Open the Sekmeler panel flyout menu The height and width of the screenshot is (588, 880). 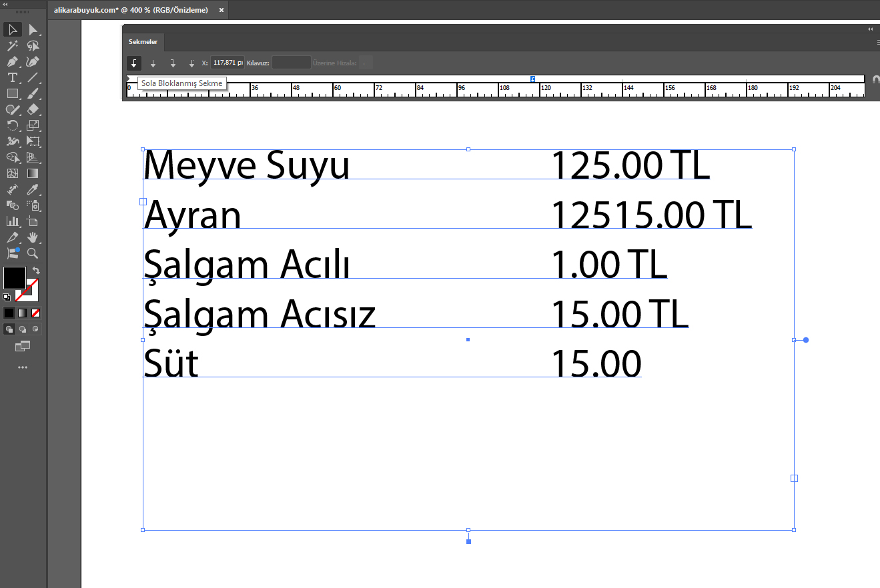click(877, 42)
